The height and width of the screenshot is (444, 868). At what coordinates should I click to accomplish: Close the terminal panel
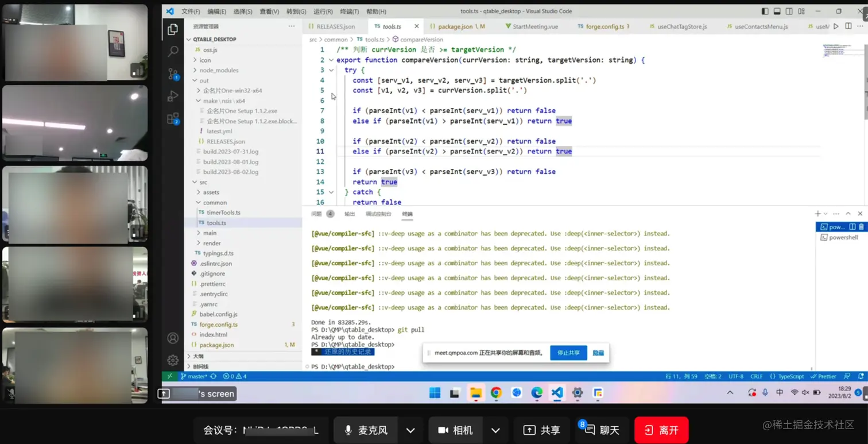click(860, 214)
